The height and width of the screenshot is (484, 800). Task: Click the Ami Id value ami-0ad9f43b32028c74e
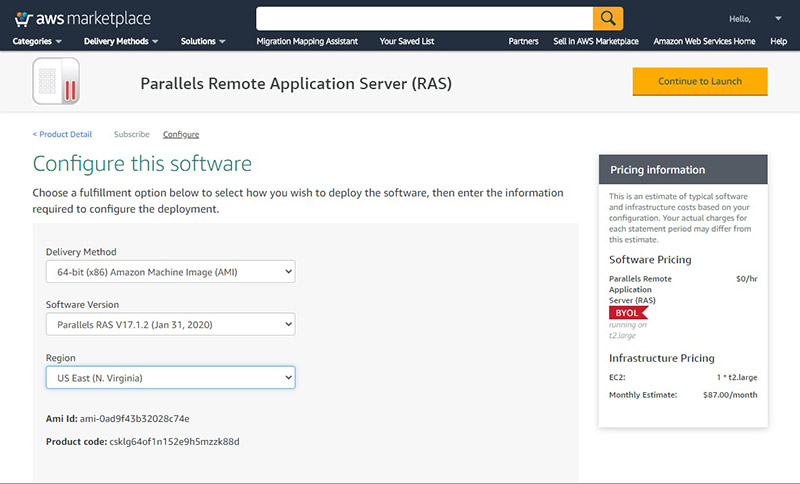pos(135,419)
